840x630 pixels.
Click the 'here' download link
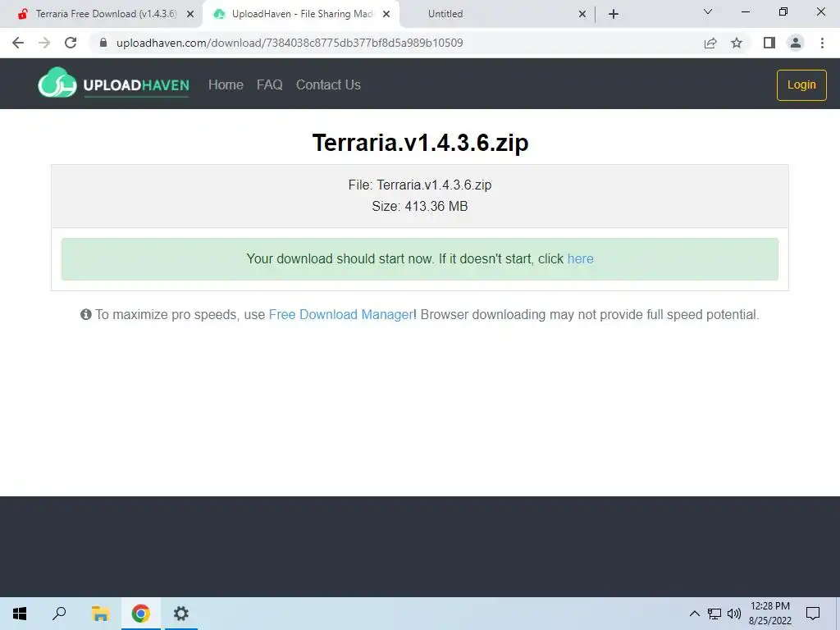tap(580, 258)
